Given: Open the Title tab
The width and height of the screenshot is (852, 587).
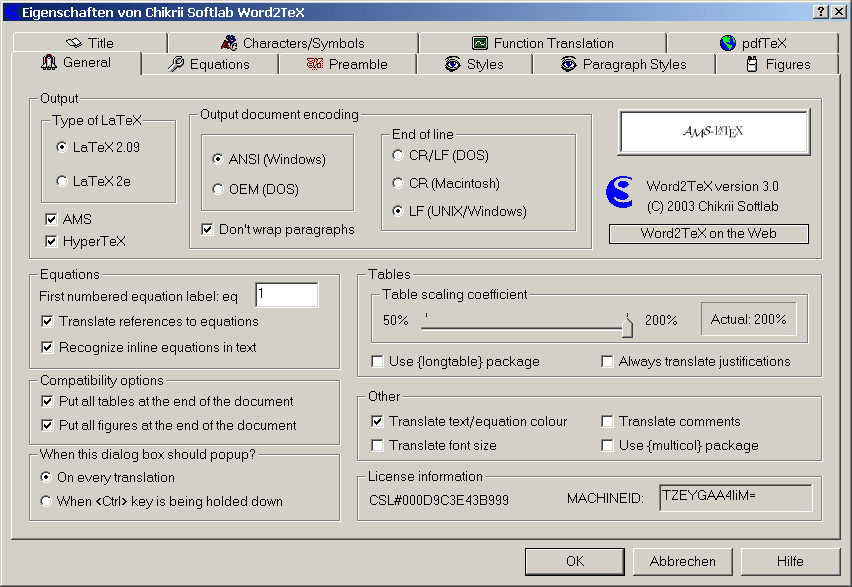Looking at the screenshot, I should (90, 43).
